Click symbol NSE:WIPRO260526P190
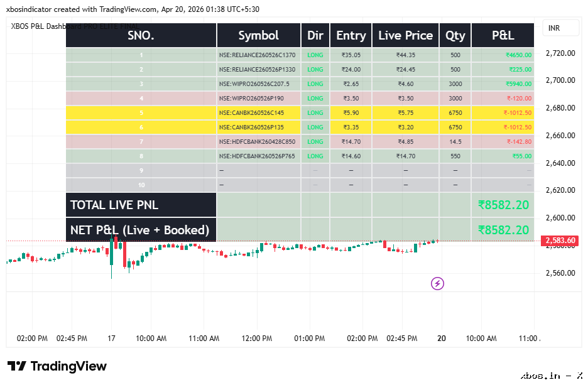The width and height of the screenshot is (588, 385). 251,98
